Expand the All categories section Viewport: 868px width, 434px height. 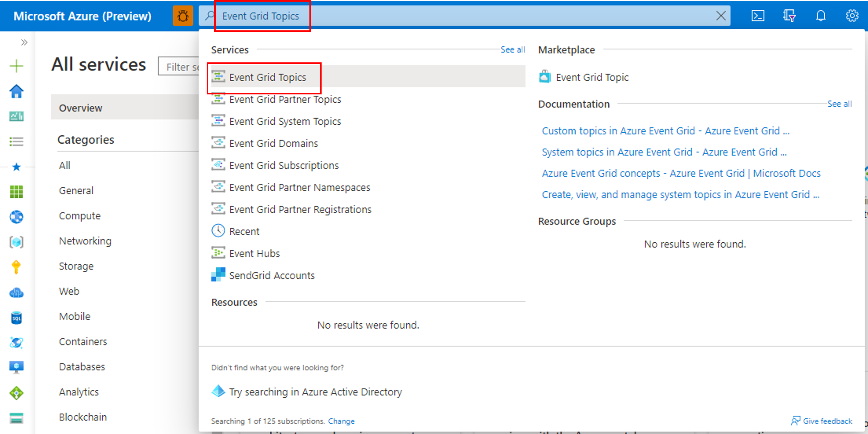(64, 165)
